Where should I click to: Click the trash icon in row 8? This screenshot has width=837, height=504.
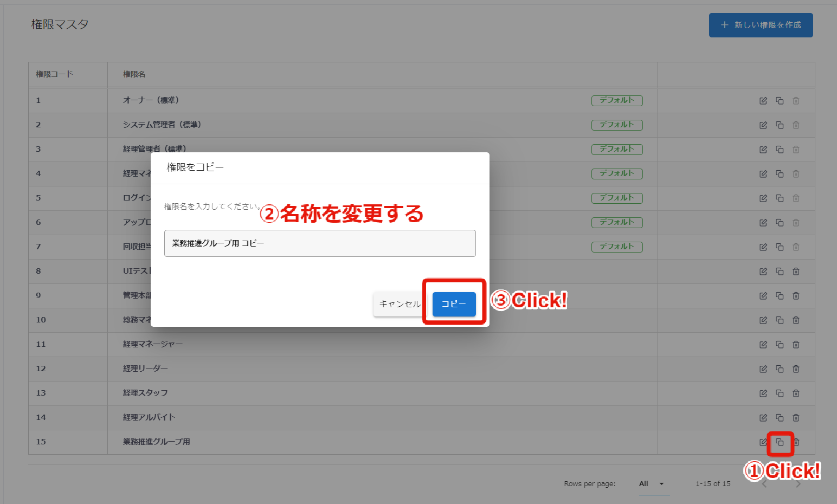tap(796, 272)
